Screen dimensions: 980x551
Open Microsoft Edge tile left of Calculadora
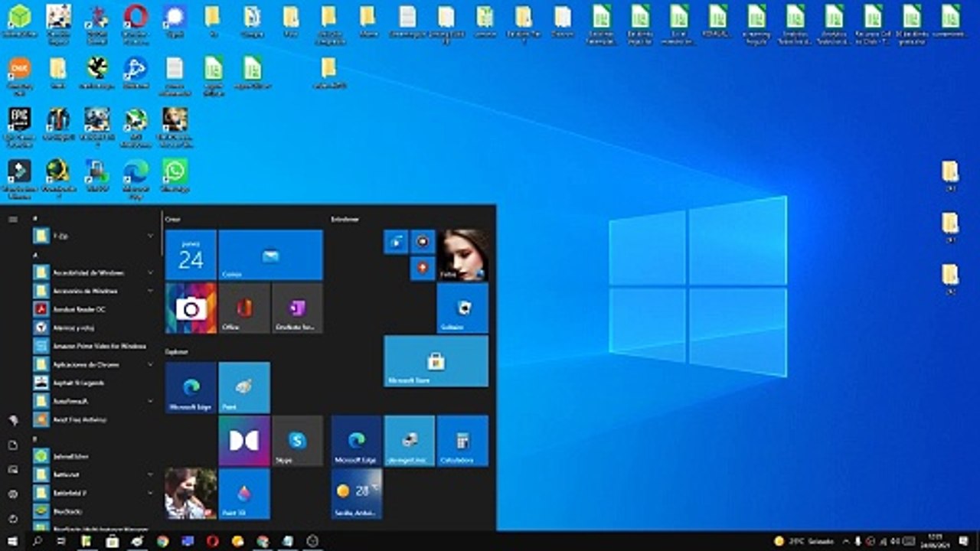pyautogui.click(x=357, y=441)
